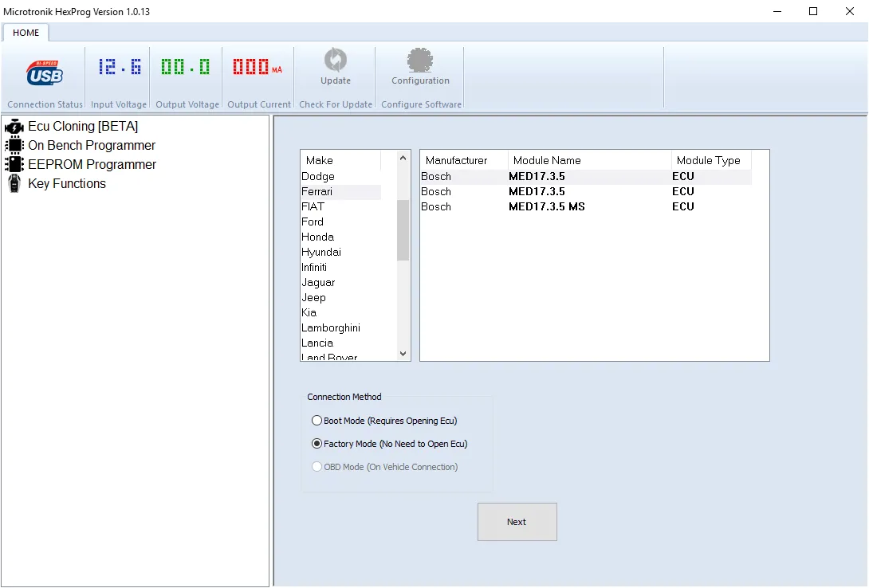Click the up arrow of Make list scrollbar
This screenshot has width=869, height=588.
click(403, 159)
